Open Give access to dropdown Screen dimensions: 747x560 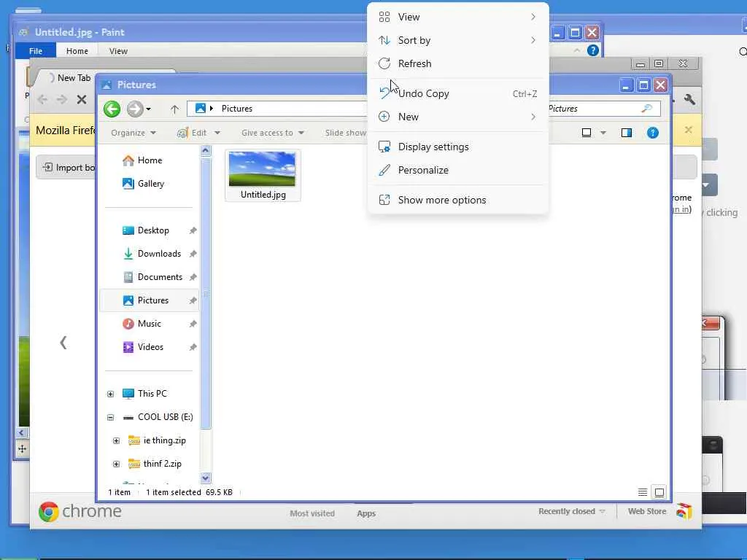click(273, 133)
